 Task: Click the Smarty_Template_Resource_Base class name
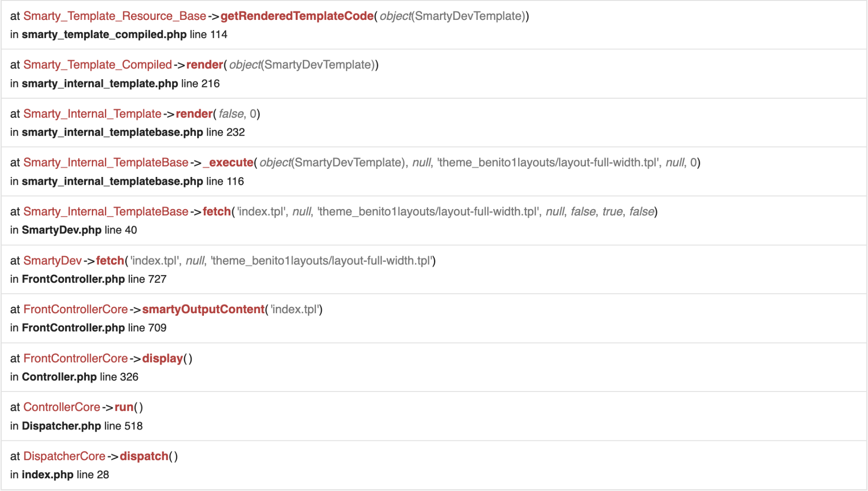[114, 16]
